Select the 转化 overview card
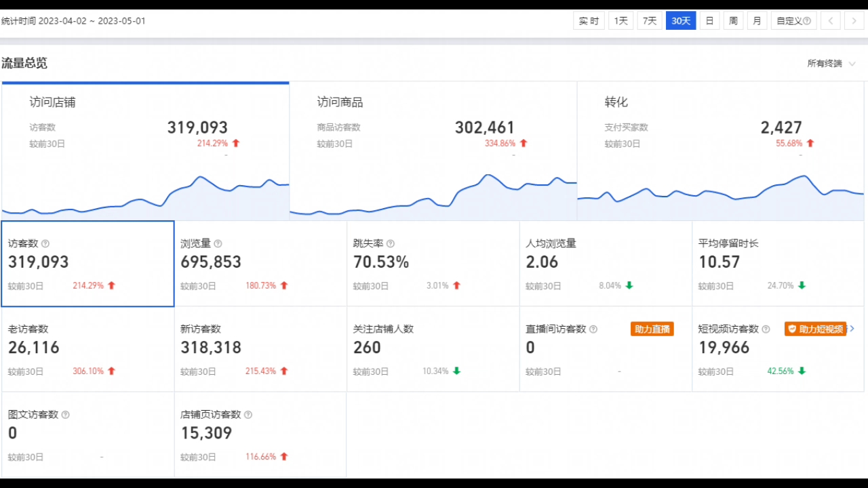Screen dimensions: 868x488 point(721,150)
